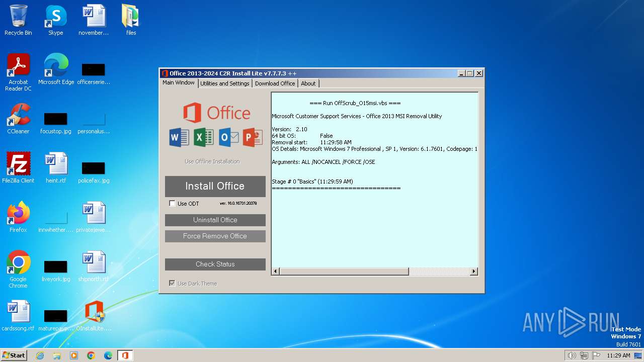Viewport: 644px width, 362px height.
Task: Click the taskbar clock showing 11:29 AM
Action: coord(618,355)
